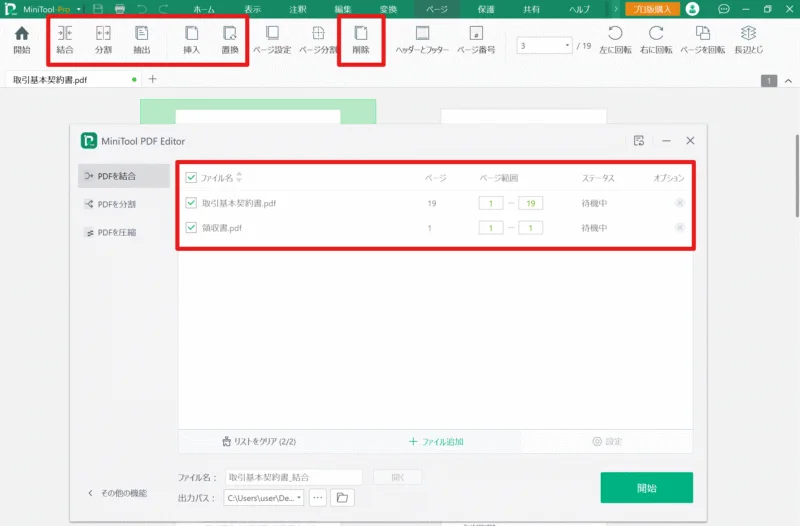This screenshot has height=526, width=800.
Task: Select PDFを結合 in the sidebar
Action: (124, 176)
